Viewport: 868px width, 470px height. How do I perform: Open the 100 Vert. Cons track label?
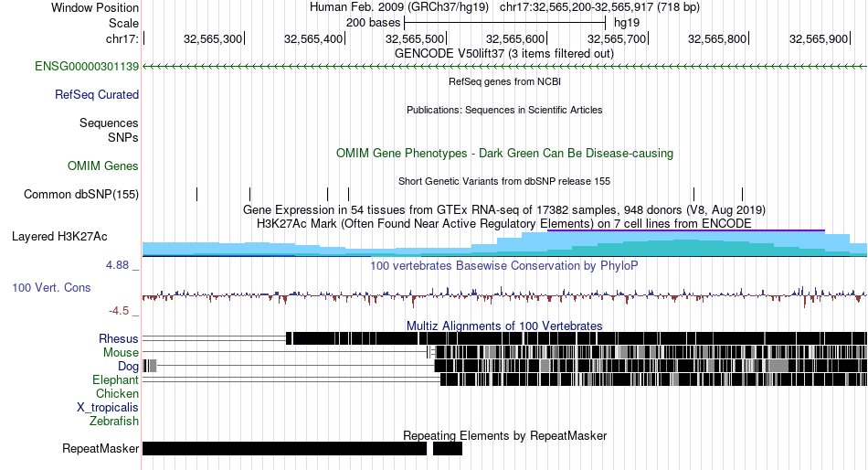51,288
